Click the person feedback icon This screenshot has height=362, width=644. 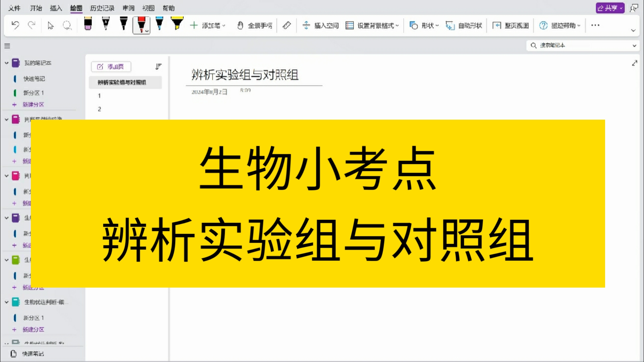[634, 8]
